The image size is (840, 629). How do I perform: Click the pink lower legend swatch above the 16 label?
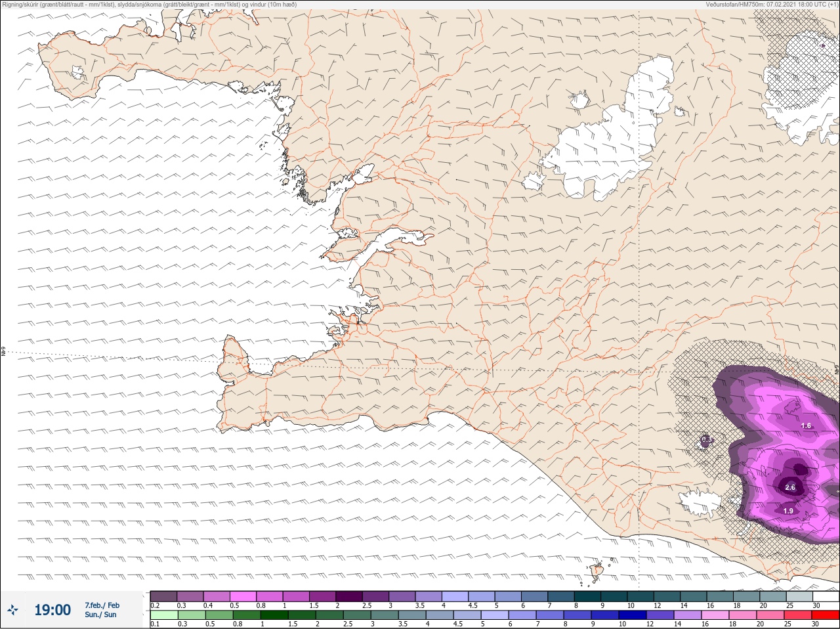(715, 615)
